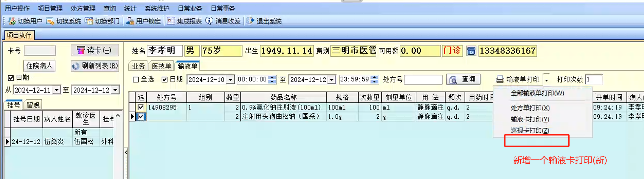Viewport: 644px width, 179px height.
Task: Click the 姓名 field showing 李孝明
Action: pos(165,51)
